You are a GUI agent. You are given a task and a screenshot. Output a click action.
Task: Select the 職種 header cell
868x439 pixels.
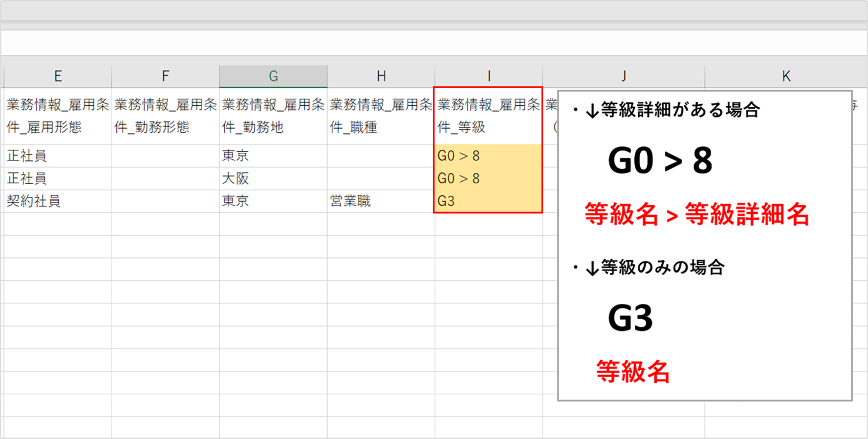point(381,116)
